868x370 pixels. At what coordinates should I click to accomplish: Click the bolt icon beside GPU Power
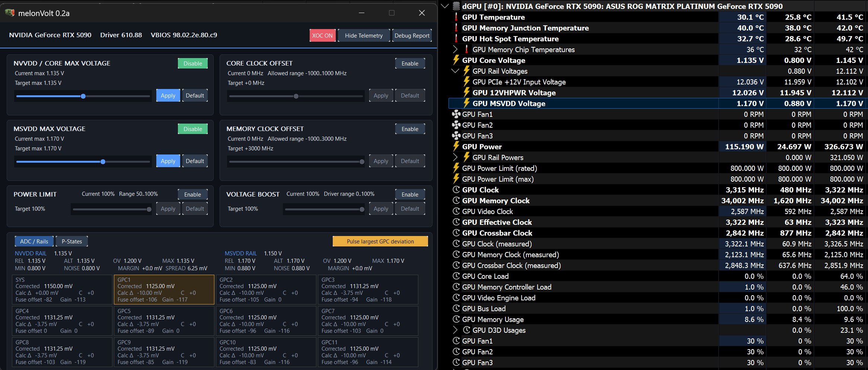click(x=456, y=147)
